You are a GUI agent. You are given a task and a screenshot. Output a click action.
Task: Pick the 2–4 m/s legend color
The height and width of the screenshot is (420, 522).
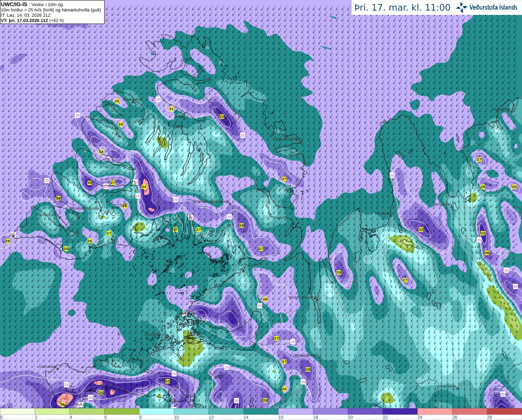[52, 411]
